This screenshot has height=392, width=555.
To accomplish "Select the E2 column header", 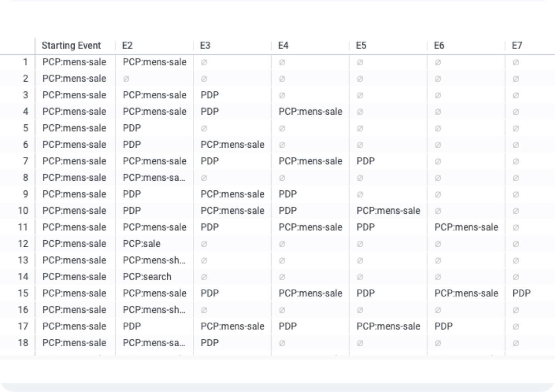I will (x=127, y=45).
